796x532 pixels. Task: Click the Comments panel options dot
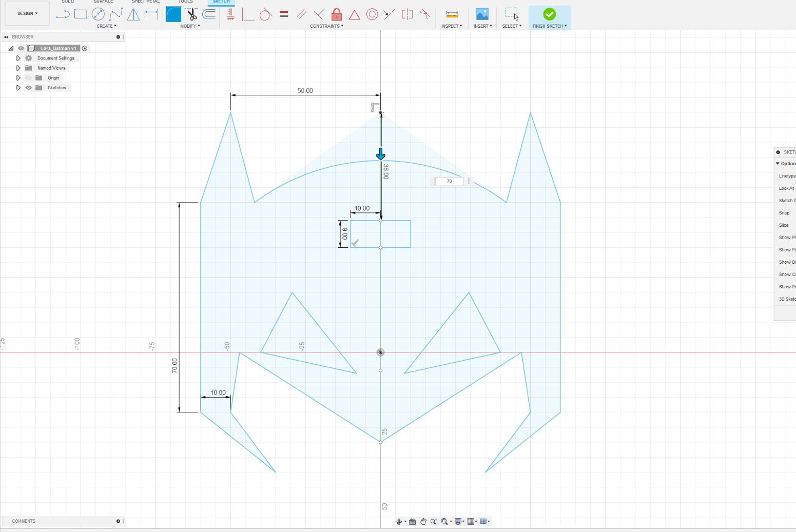(x=118, y=521)
